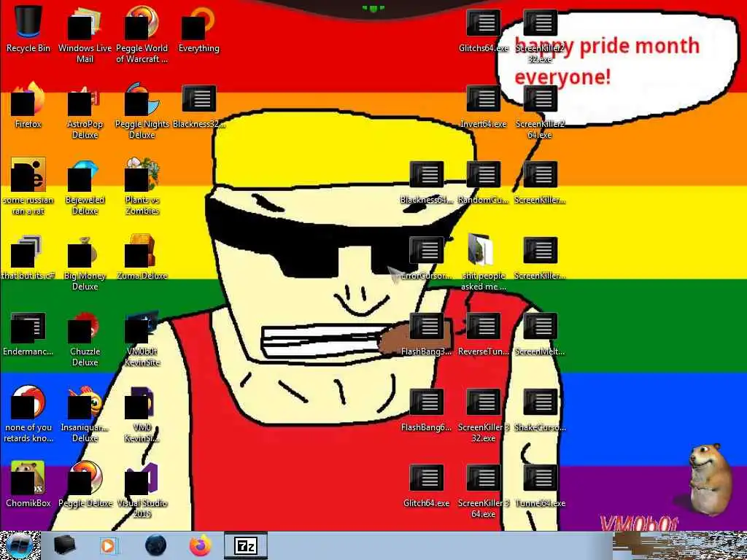747x560 pixels.
Task: Select the Blackness64 desktop file
Action: pyautogui.click(x=426, y=182)
